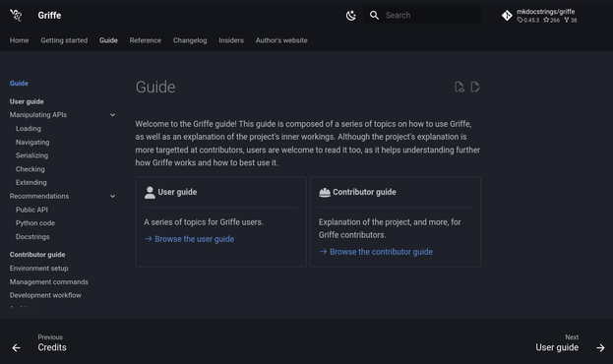
Task: Collapse the Manipulating APIs chevron
Action: pyautogui.click(x=112, y=115)
